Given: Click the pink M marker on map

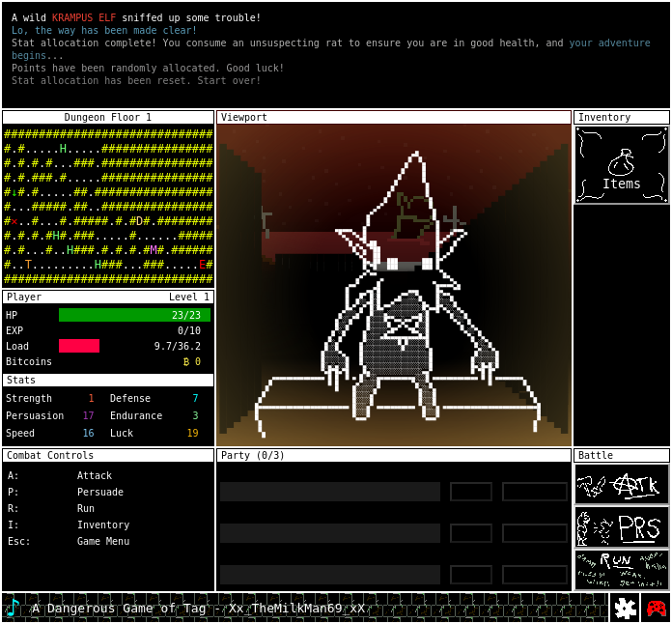Looking at the screenshot, I should pyautogui.click(x=153, y=250).
